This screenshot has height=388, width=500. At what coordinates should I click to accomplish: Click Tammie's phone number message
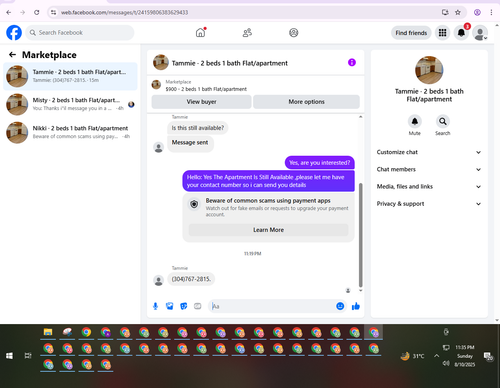point(191,279)
